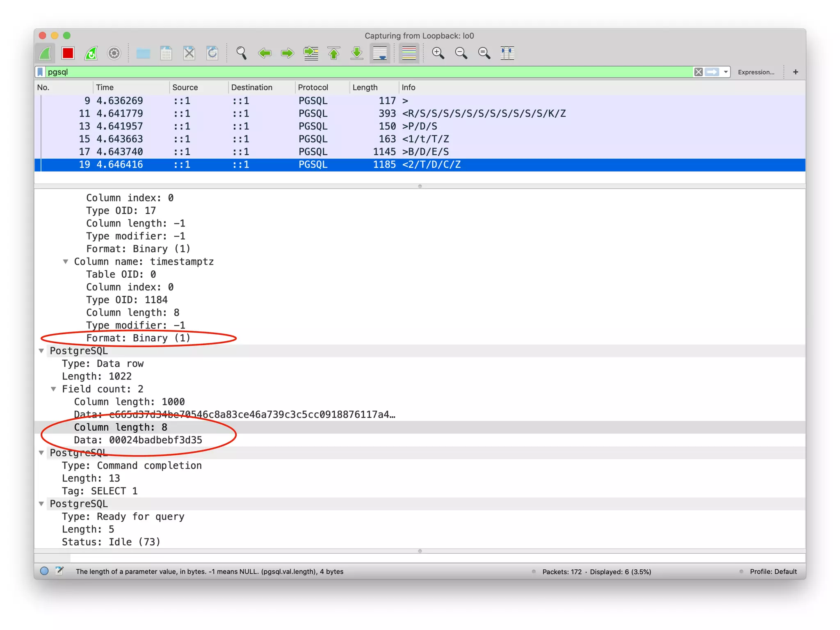Reset text to normal size
The image size is (840, 630).
coord(484,53)
